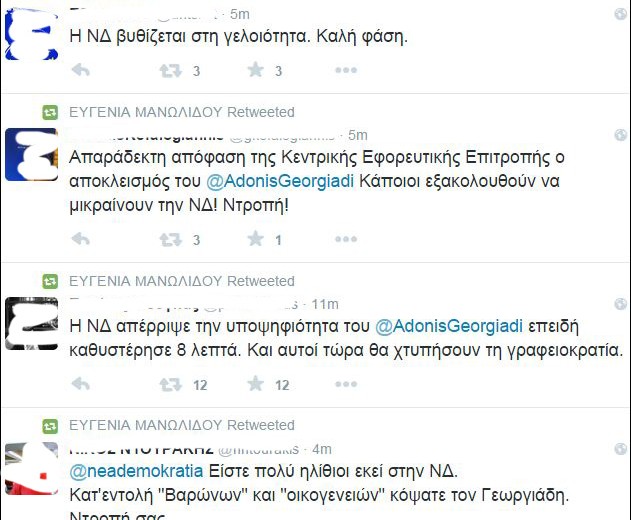Reply to the tweet about ΝΔ βυθίζεται
Viewport: 631px width, 520px height.
click(82, 71)
